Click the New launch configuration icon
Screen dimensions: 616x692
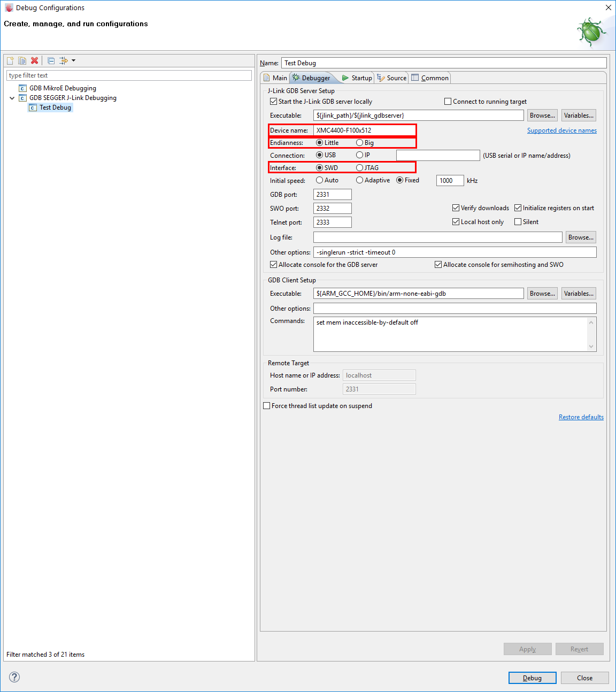10,60
